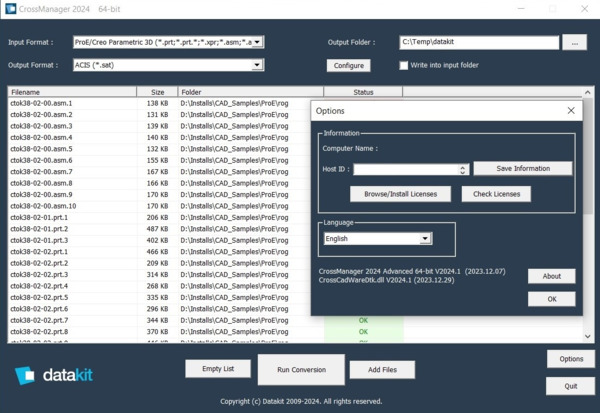This screenshot has height=413, width=600.
Task: Click Check Licenses button
Action: click(496, 194)
